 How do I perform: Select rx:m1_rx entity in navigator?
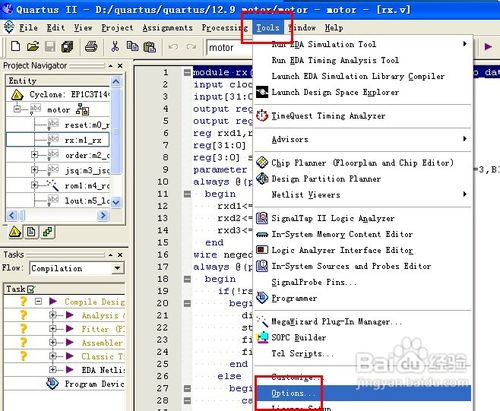[x=83, y=140]
